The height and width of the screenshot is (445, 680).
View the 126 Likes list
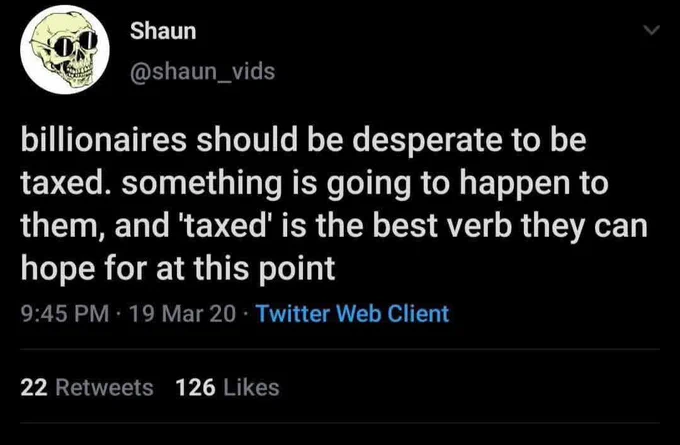click(x=227, y=387)
